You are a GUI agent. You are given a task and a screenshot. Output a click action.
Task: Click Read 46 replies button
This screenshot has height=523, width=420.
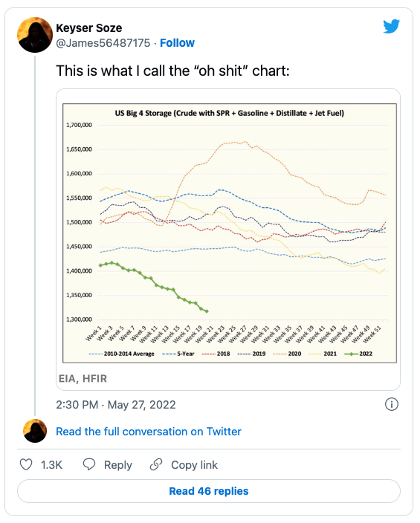[x=209, y=491]
